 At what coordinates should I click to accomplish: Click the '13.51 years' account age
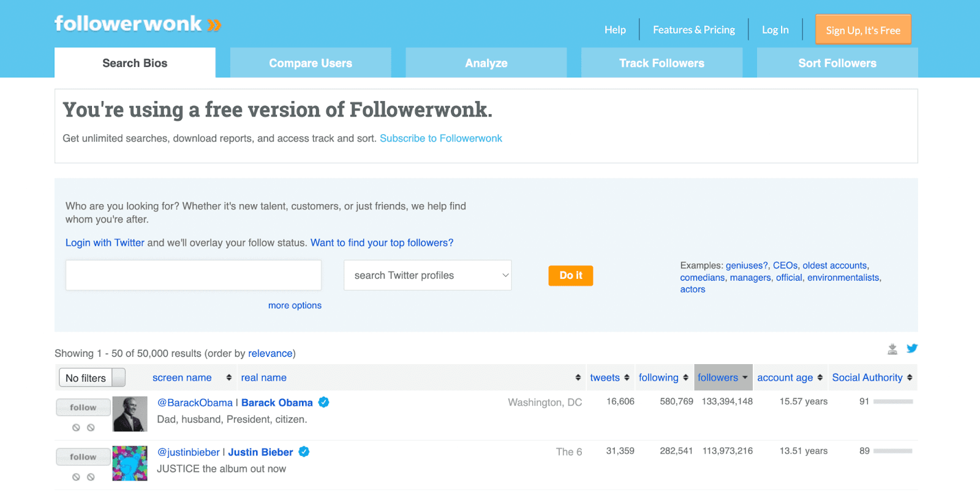pyautogui.click(x=804, y=451)
